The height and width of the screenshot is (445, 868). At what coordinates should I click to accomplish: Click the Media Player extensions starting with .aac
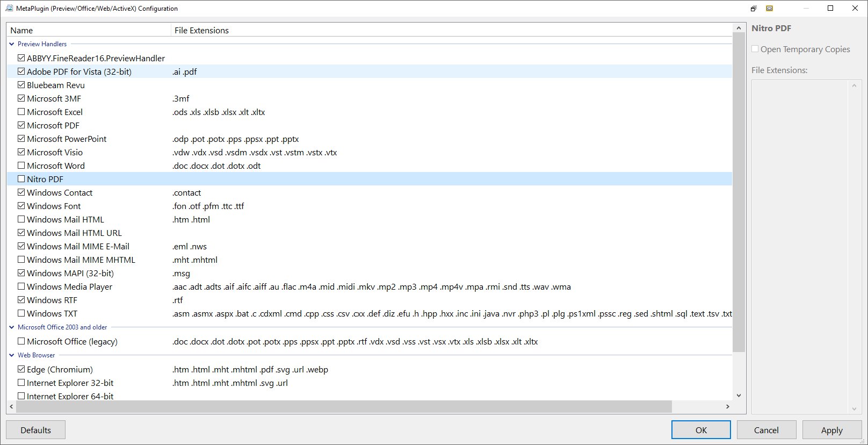pyautogui.click(x=372, y=286)
